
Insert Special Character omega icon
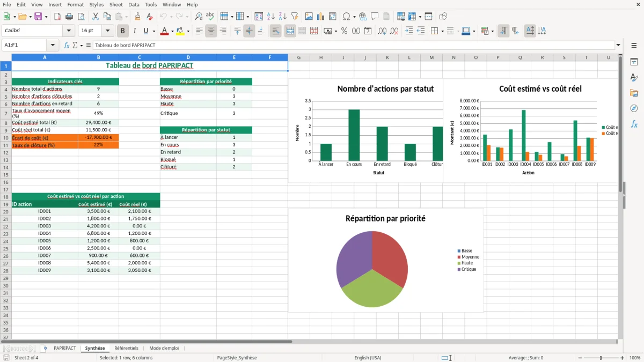[x=346, y=17]
